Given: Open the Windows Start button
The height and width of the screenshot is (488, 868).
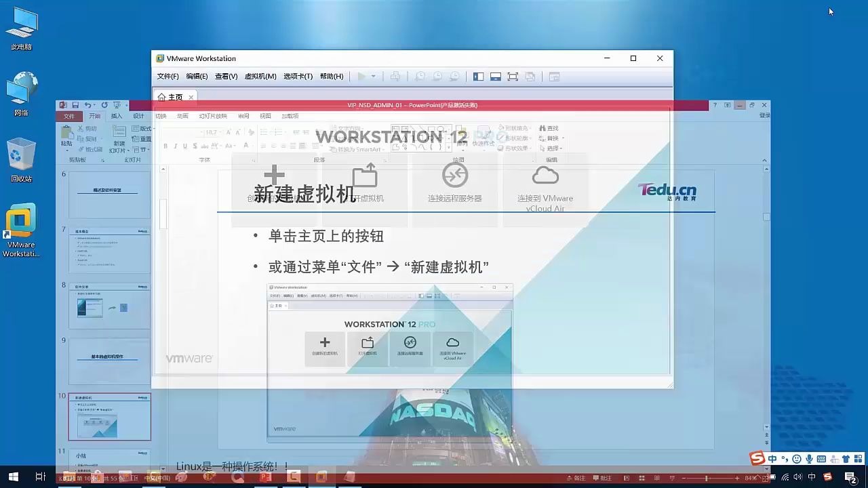Looking at the screenshot, I should point(13,477).
